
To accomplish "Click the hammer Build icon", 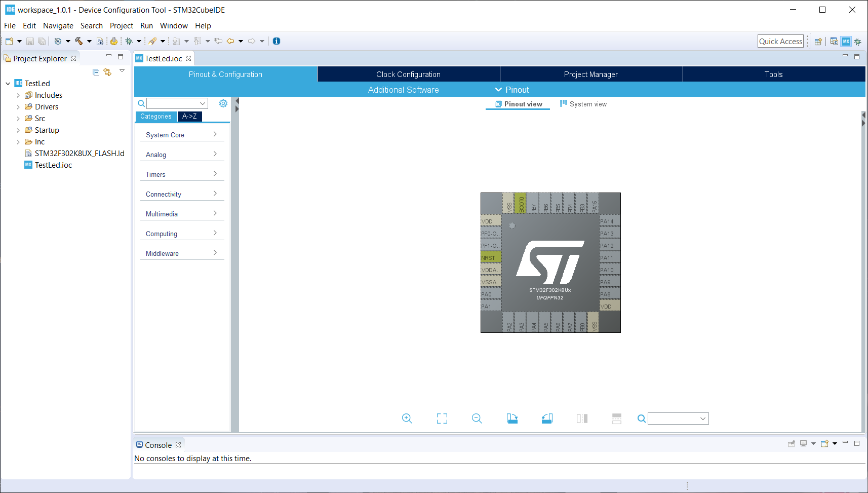I will pyautogui.click(x=78, y=41).
